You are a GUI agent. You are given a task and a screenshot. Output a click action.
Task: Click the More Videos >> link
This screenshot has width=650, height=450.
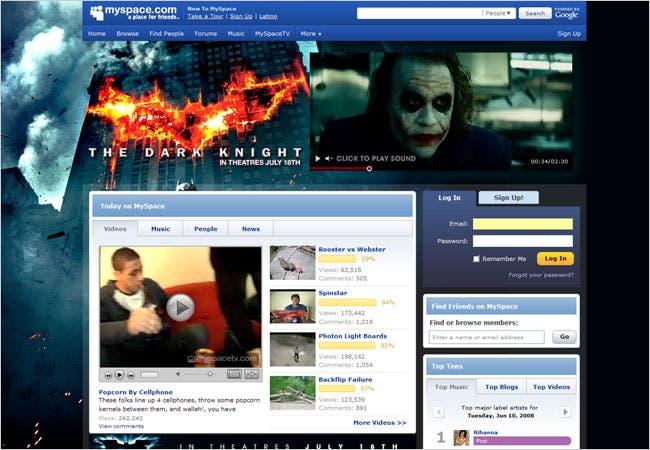click(379, 423)
